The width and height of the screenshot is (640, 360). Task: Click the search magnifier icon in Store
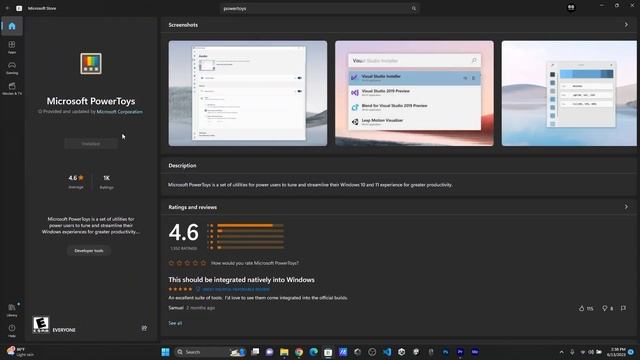(413, 8)
